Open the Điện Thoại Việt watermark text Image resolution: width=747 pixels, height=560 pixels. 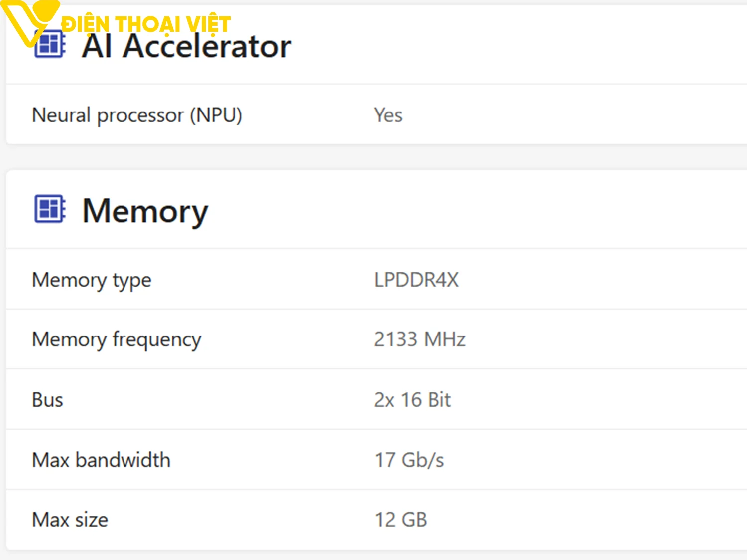tap(145, 24)
